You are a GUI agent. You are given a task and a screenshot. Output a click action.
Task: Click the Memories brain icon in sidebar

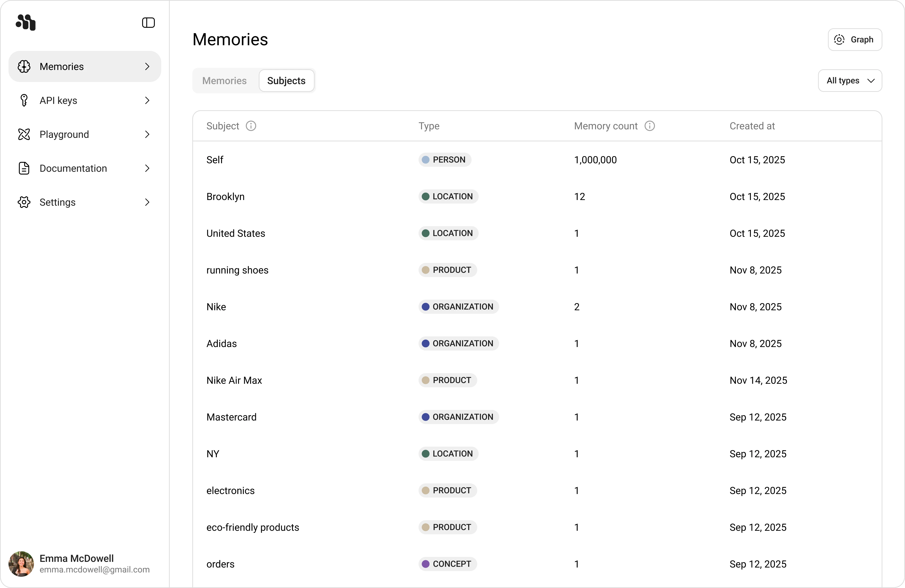pos(24,66)
